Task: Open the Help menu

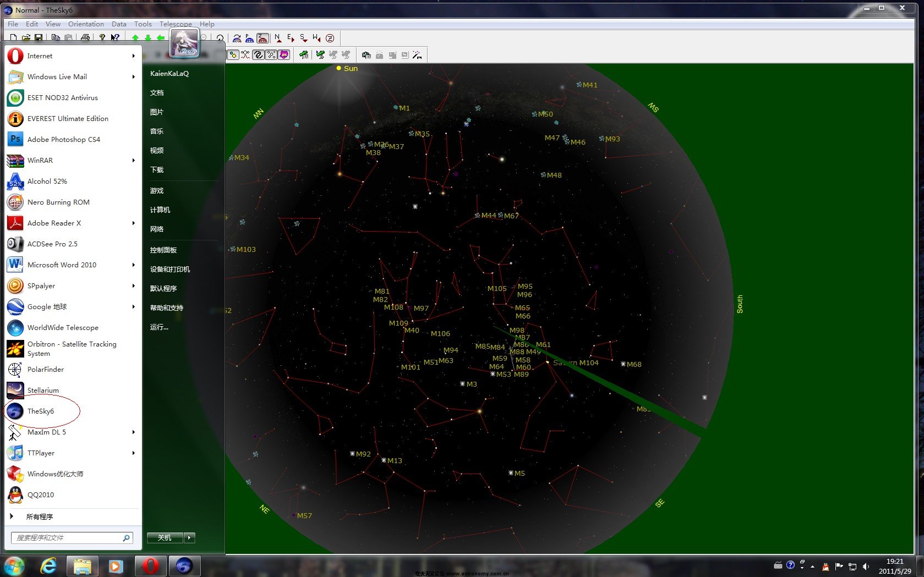Action: [207, 24]
